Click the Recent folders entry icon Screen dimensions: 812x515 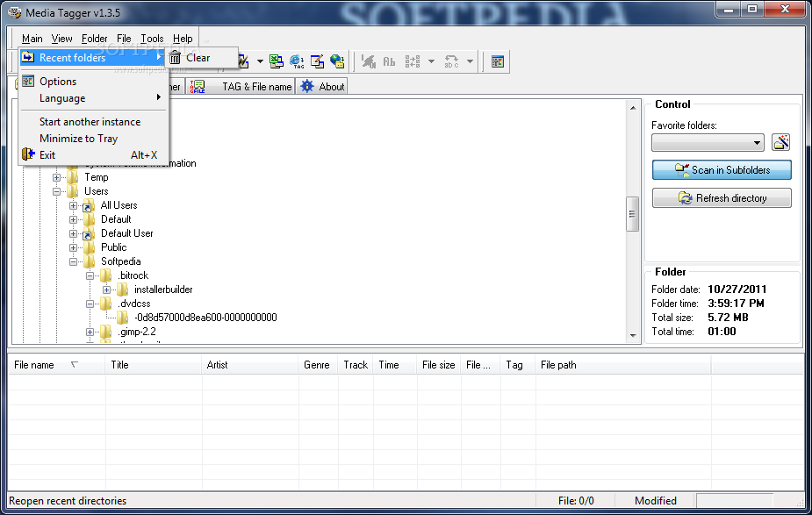28,57
